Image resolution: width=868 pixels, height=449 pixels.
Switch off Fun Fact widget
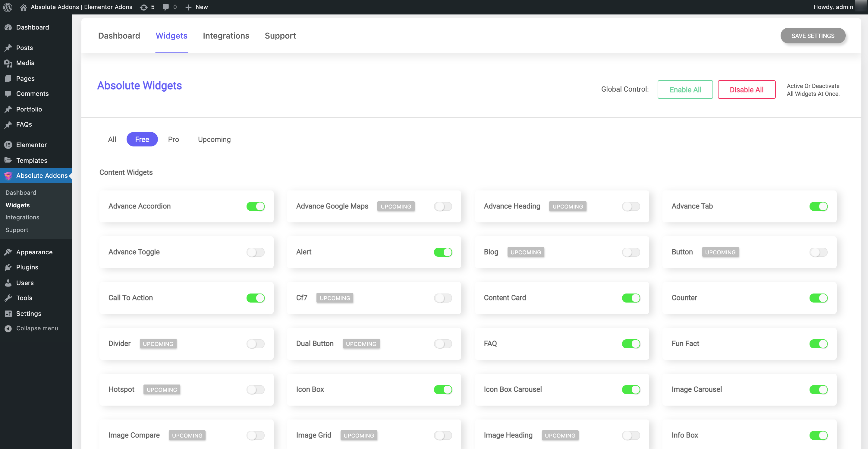(x=819, y=344)
